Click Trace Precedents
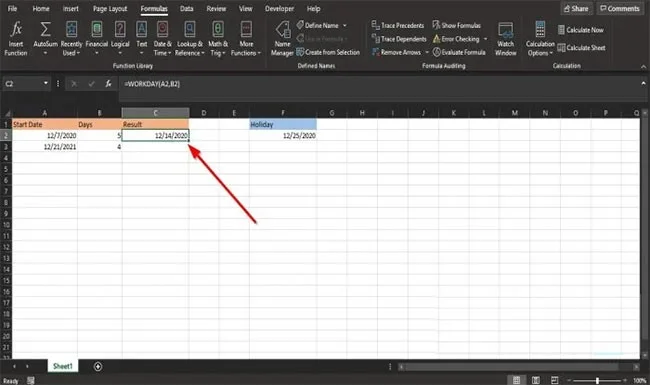The width and height of the screenshot is (650, 385). click(x=398, y=25)
